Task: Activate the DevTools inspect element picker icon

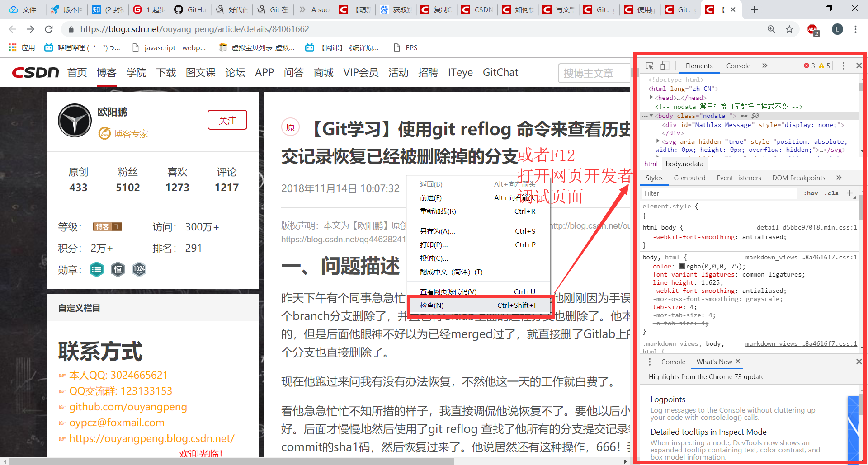Action: [x=650, y=66]
